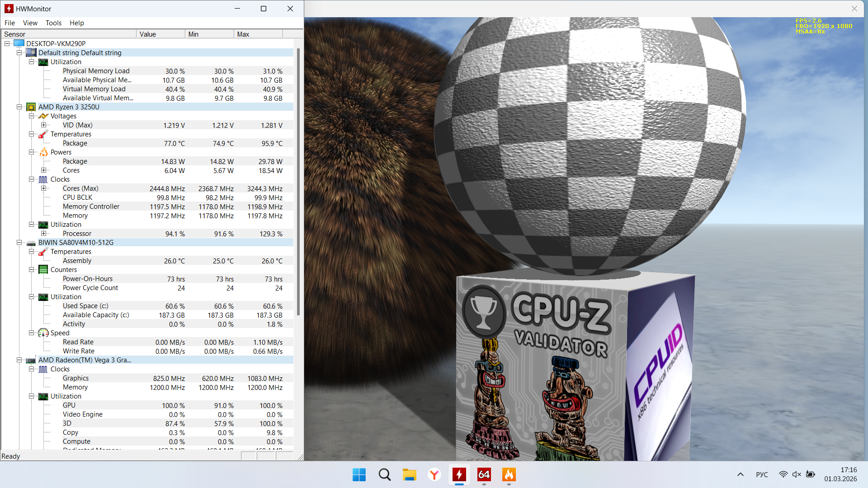The height and width of the screenshot is (488, 868).
Task: Click the BIWIN SA80V4M10-512G drive icon
Action: 31,243
